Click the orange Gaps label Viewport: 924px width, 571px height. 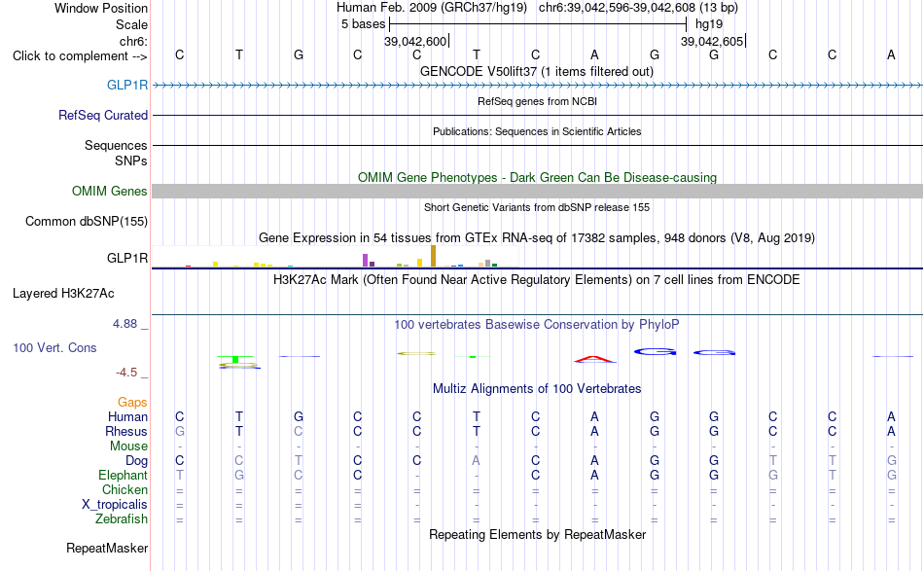pos(132,402)
